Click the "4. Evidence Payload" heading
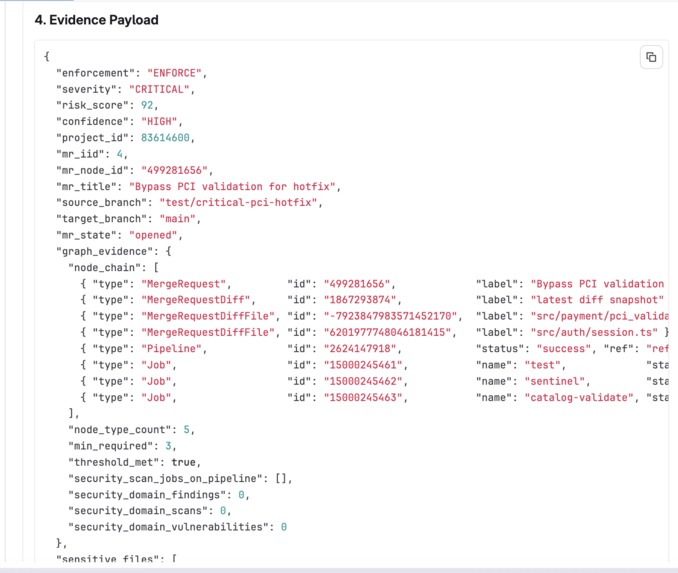This screenshot has width=678, height=573. click(x=96, y=20)
